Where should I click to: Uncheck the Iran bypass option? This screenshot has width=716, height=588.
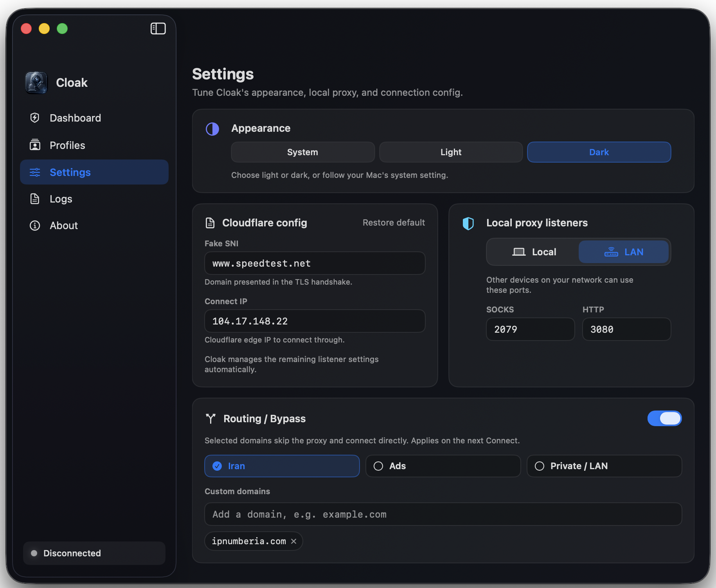(x=282, y=466)
